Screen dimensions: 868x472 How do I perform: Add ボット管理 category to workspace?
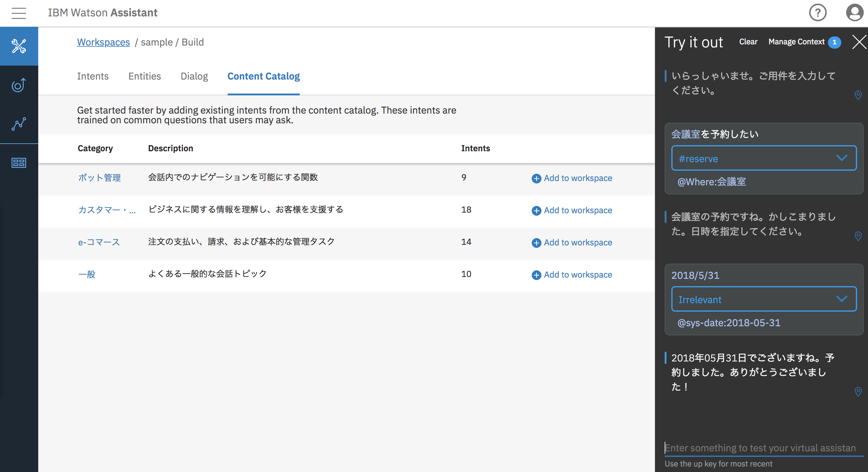(x=572, y=178)
